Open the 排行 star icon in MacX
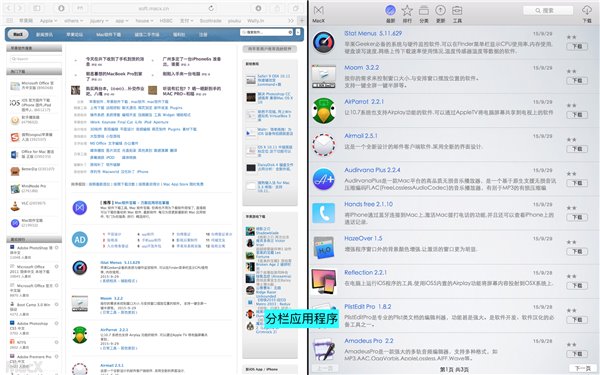Image resolution: width=600 pixels, height=375 pixels. point(407,10)
